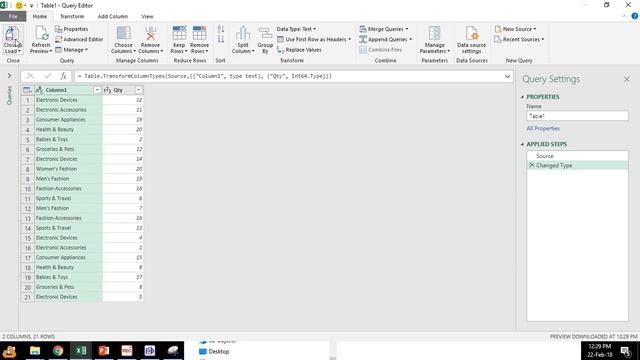Click the Merge Queries command
640x360 pixels.
(x=384, y=29)
